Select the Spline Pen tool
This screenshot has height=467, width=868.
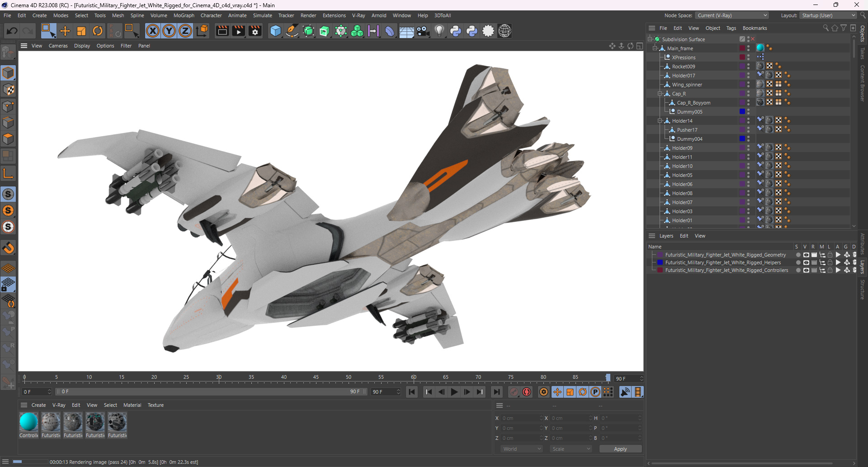tap(292, 31)
